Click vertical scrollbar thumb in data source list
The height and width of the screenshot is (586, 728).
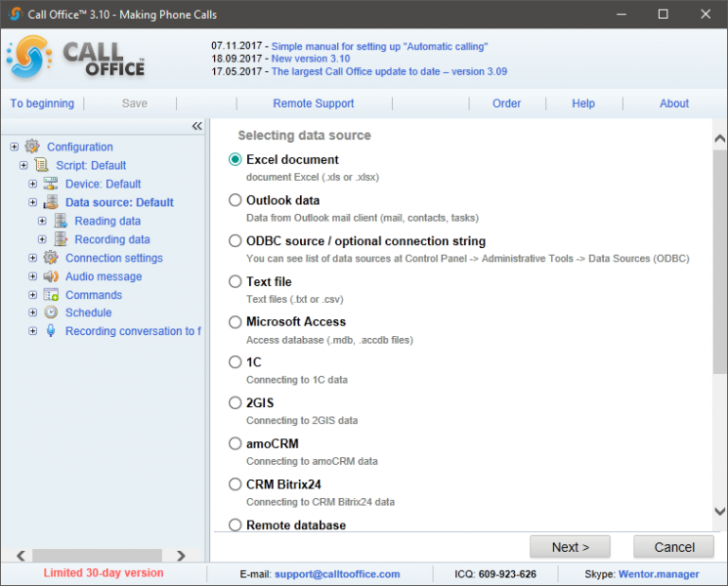[x=720, y=262]
